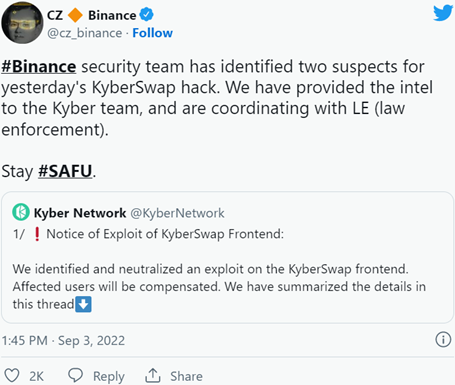Open the @cz_binance handle link
This screenshot has height=385, width=455.
click(84, 33)
